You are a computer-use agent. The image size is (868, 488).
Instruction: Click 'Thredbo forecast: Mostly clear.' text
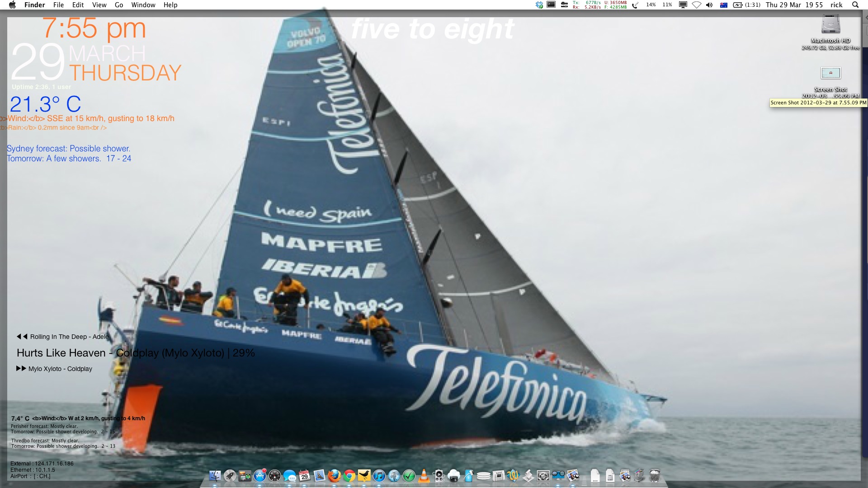pos(45,441)
